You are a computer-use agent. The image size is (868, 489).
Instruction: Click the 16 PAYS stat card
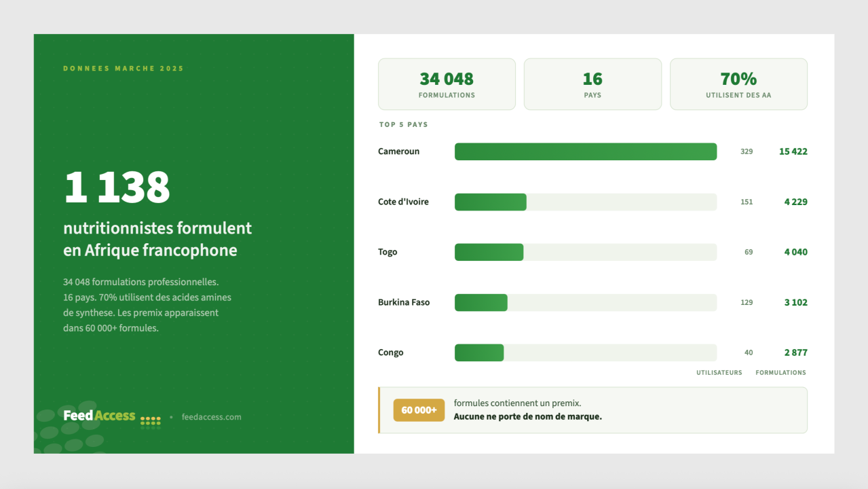click(592, 84)
